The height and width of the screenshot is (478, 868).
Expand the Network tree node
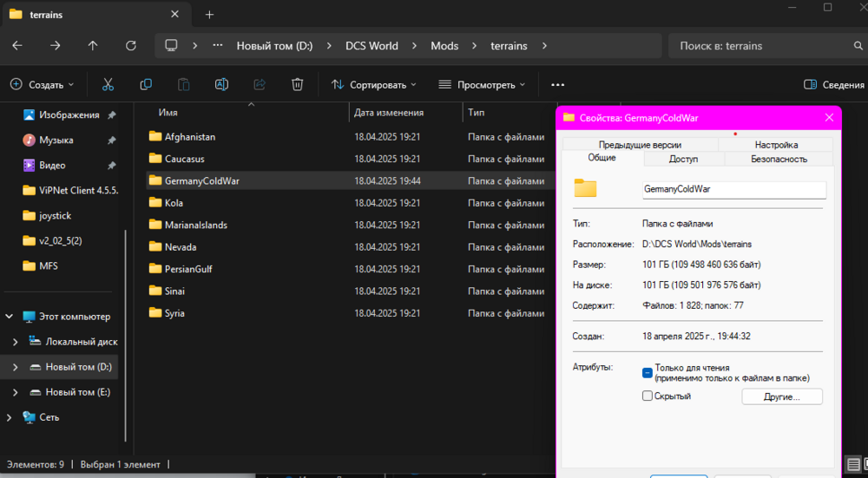click(10, 417)
